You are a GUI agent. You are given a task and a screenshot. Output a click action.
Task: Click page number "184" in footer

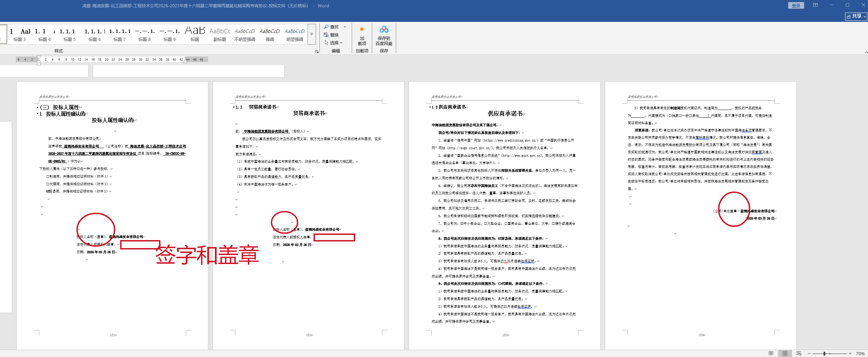(701, 335)
